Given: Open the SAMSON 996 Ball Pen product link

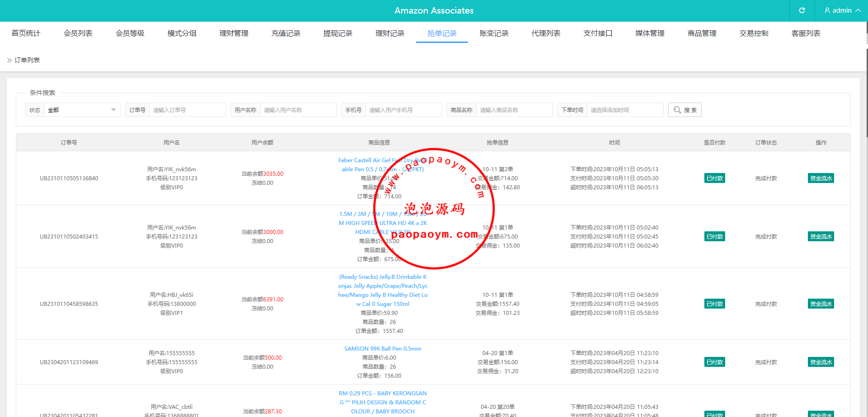Looking at the screenshot, I should [382, 349].
